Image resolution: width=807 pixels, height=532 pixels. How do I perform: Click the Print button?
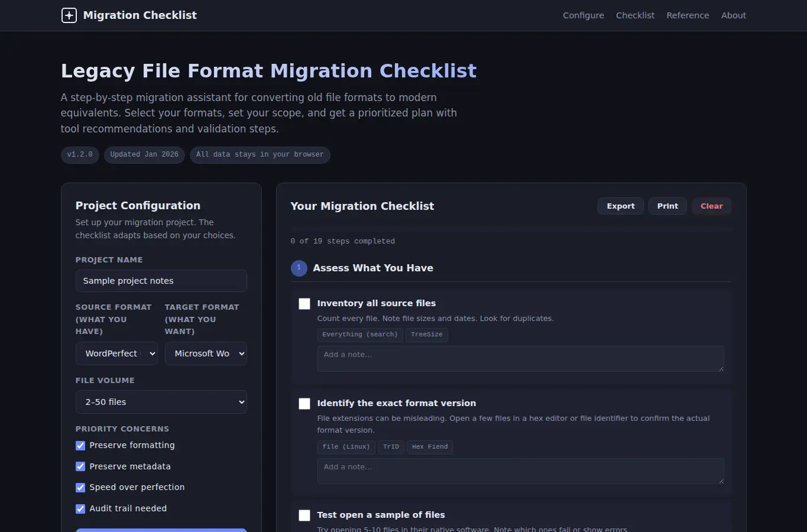click(x=667, y=206)
